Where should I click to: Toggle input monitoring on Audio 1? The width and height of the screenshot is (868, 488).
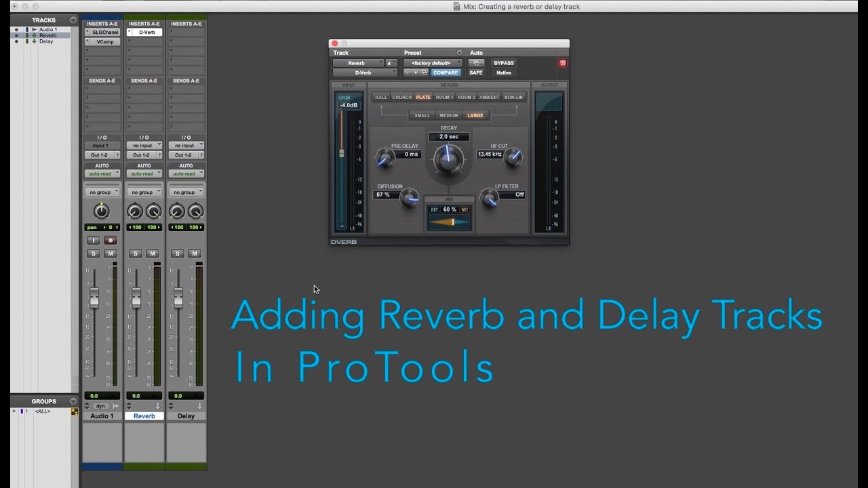click(94, 240)
